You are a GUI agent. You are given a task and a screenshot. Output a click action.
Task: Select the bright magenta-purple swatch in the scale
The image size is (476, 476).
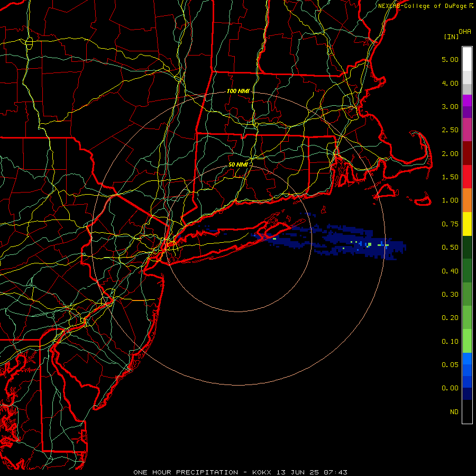(467, 100)
